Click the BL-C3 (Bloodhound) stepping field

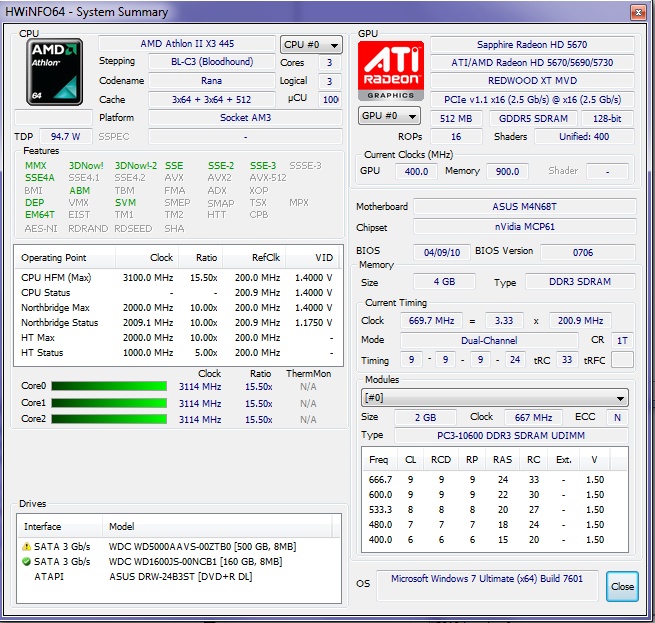click(212, 62)
